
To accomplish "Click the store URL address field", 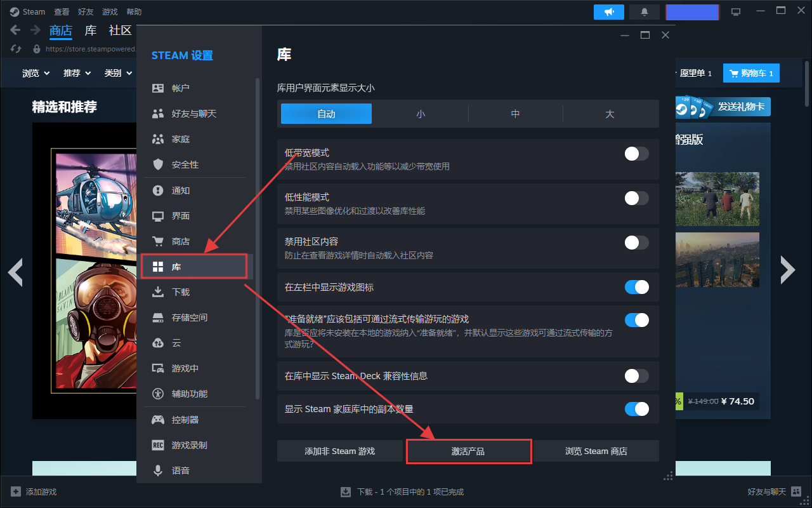I will [91, 49].
